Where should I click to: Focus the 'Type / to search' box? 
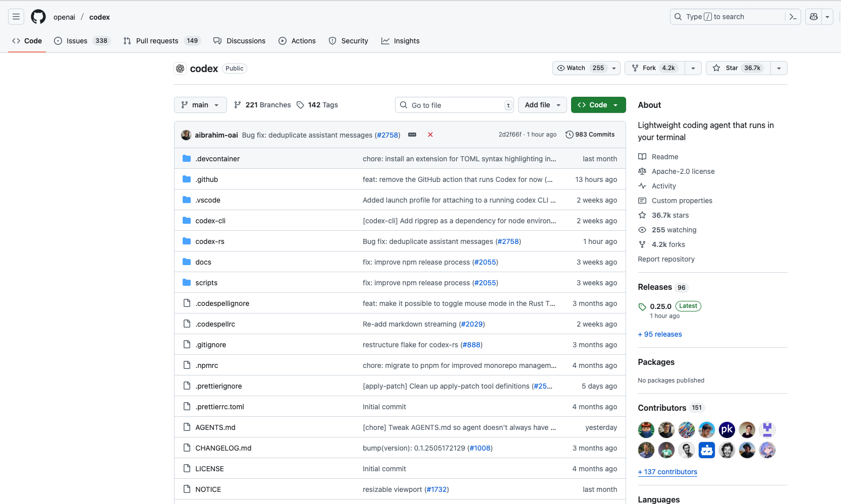pyautogui.click(x=728, y=17)
